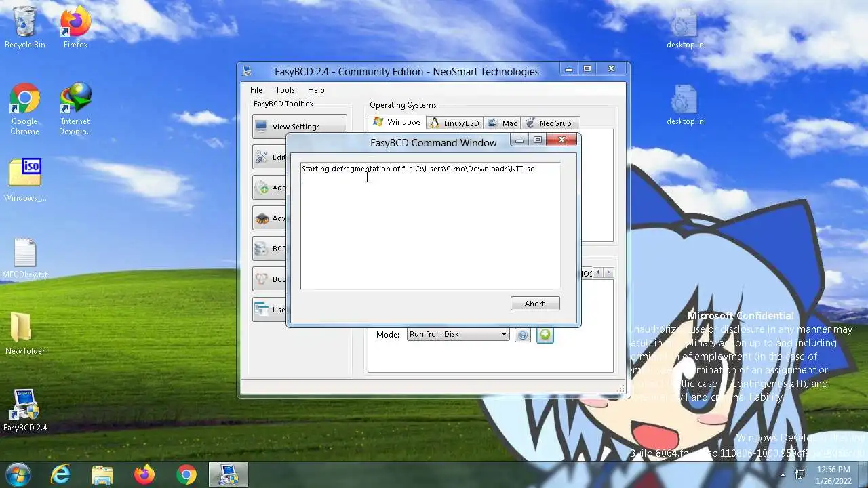The width and height of the screenshot is (868, 488).
Task: Click the Google Chrome desktop shortcut
Action: (x=24, y=109)
